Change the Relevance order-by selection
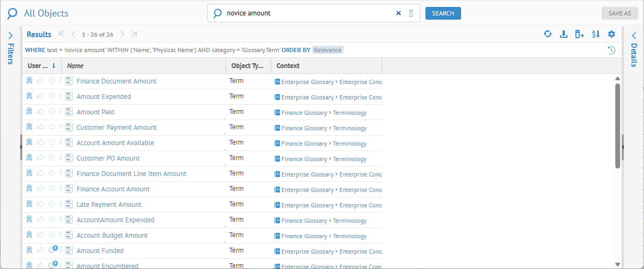The height and width of the screenshot is (269, 644). (328, 50)
